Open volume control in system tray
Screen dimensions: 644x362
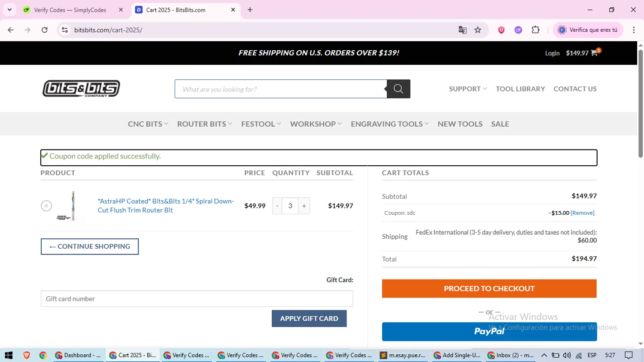[567, 355]
